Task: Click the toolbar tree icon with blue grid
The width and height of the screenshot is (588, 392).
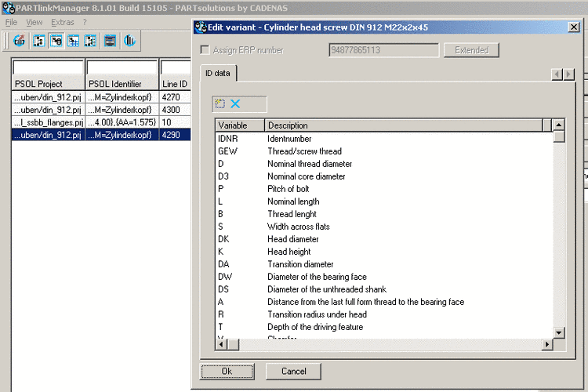Action: (73, 41)
